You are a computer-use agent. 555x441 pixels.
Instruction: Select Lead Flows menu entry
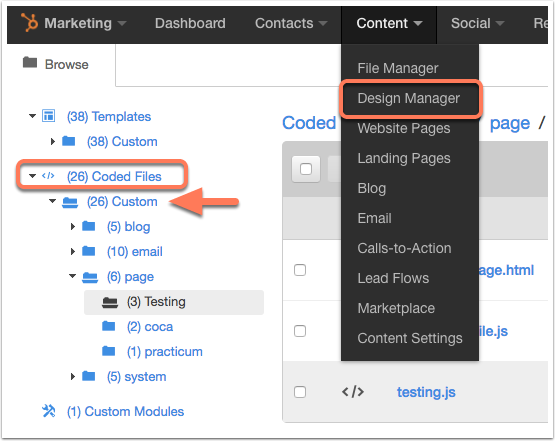[393, 278]
